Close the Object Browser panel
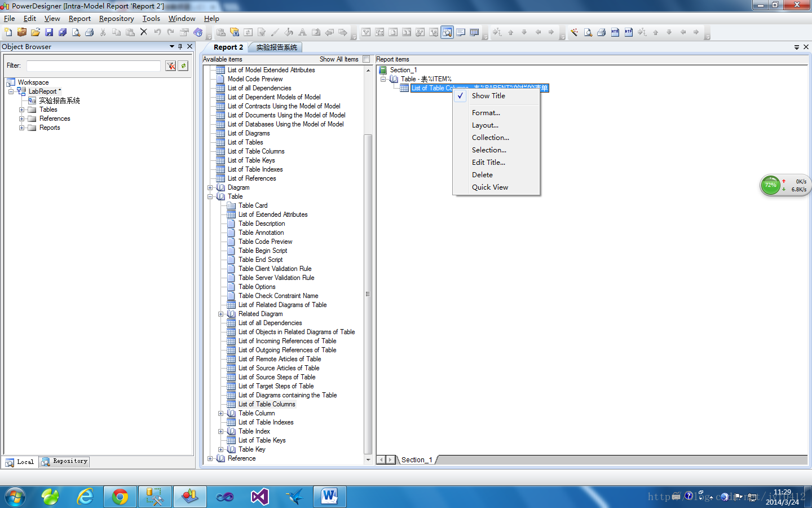Screen dimensions: 812x508 [x=190, y=47]
